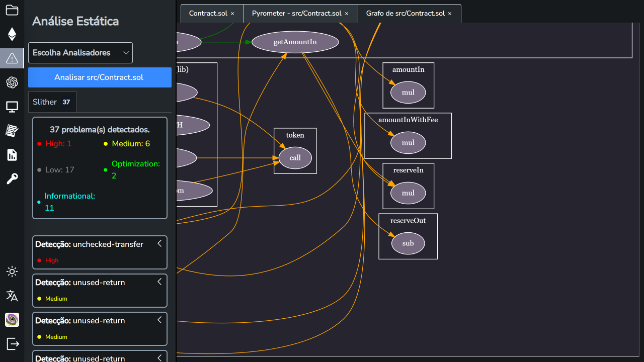Screen dimensions: 644x362
Task: Toggle light/dark theme sun icon
Action: 12,271
